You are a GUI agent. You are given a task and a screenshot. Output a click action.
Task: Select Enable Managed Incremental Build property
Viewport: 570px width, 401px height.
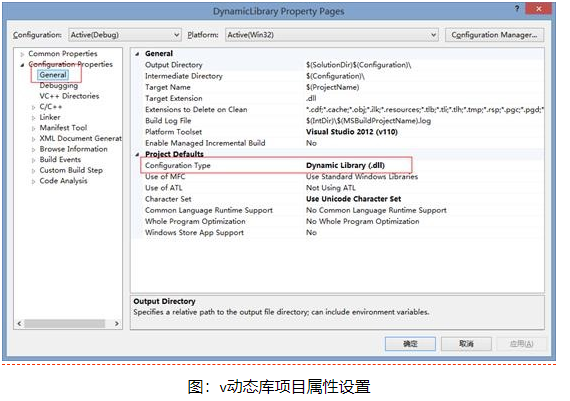pyautogui.click(x=205, y=144)
